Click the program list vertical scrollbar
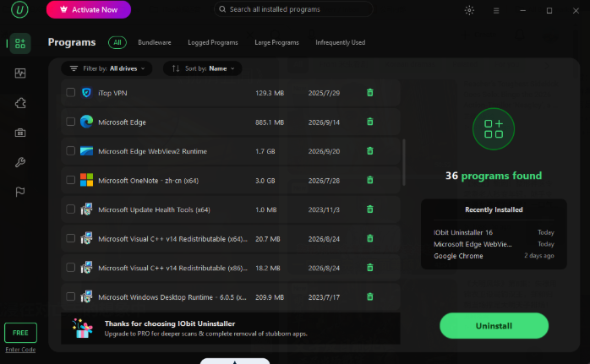590x364 pixels. point(404,162)
